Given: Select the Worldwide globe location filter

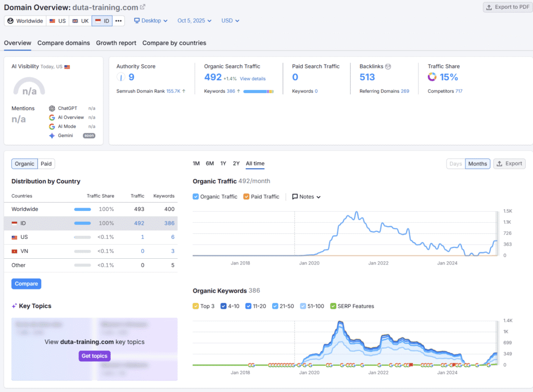Looking at the screenshot, I should coord(24,21).
